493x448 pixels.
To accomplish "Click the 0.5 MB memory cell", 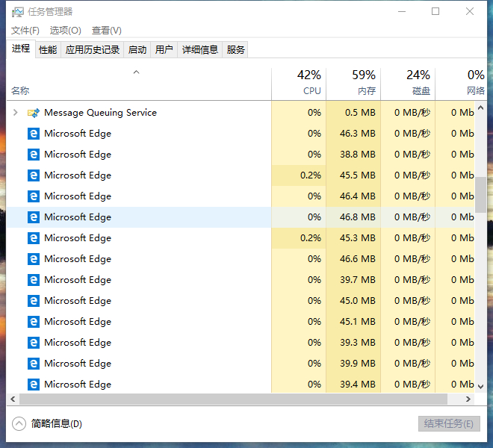I will pyautogui.click(x=353, y=113).
